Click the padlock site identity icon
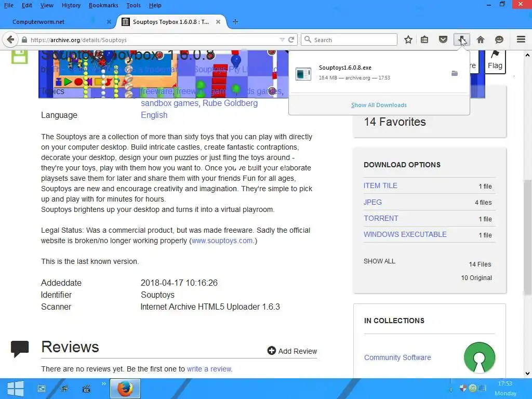Viewport: 532px width, 399px height. click(24, 39)
